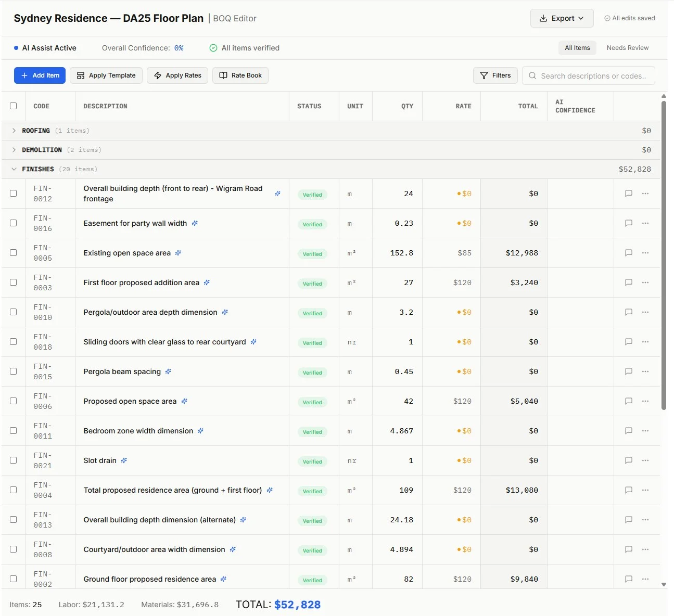Open comment for Total proposed residence area row
This screenshot has height=616, width=674.
(629, 490)
